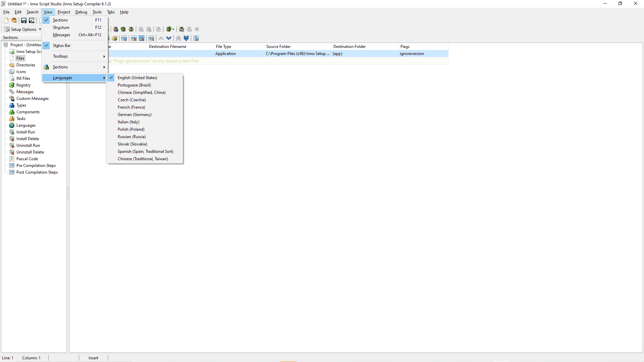Click the Sections submenu colored-blocks icon
This screenshot has width=644, height=362.
pos(46,67)
